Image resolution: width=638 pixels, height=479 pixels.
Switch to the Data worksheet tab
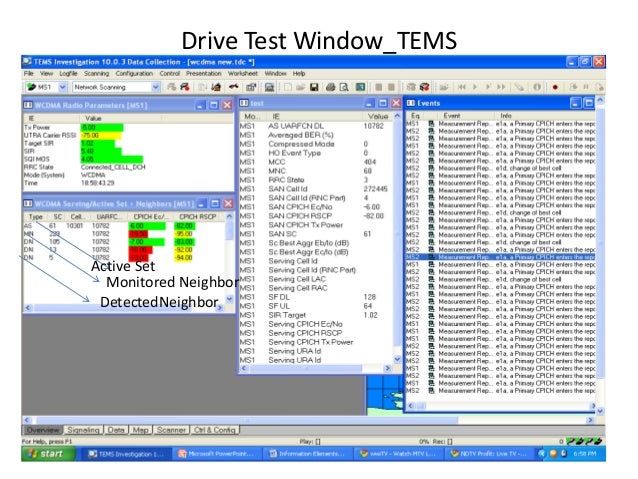pyautogui.click(x=116, y=430)
